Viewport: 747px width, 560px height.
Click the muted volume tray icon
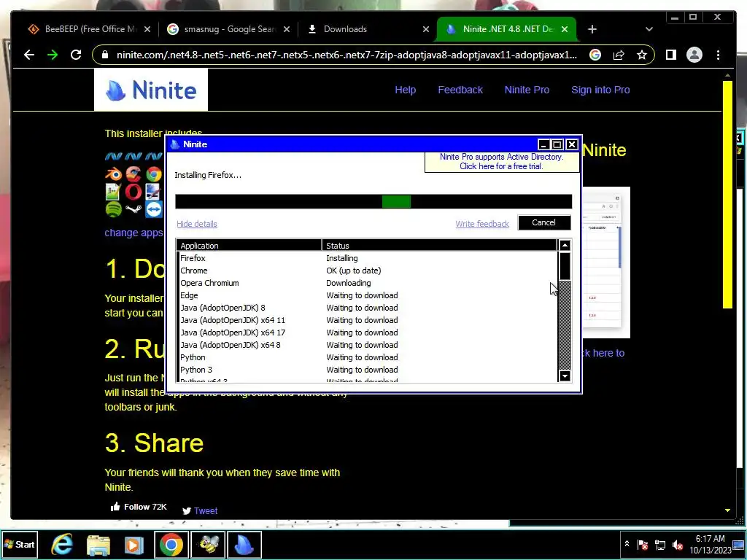(x=677, y=545)
